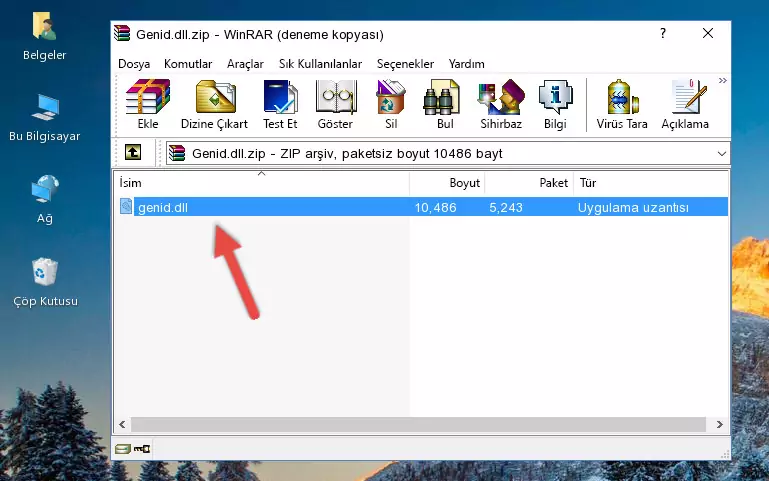This screenshot has width=769, height=481.
Task: Go up one folder level
Action: [133, 152]
